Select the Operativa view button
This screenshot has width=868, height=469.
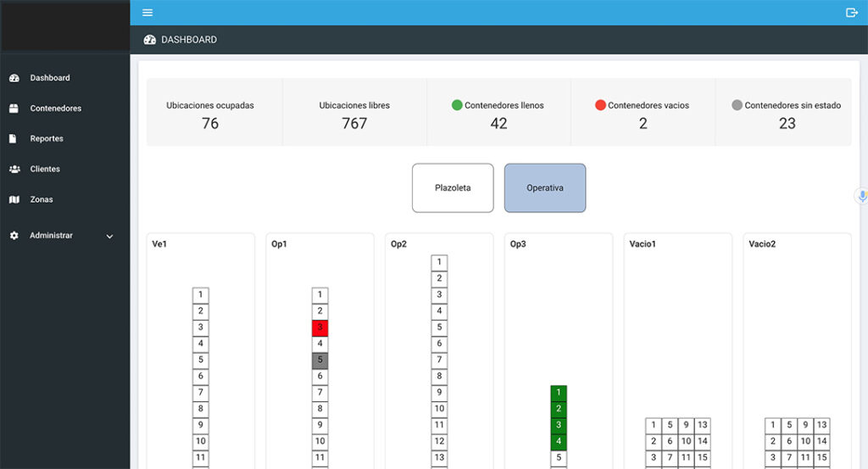[x=544, y=187]
